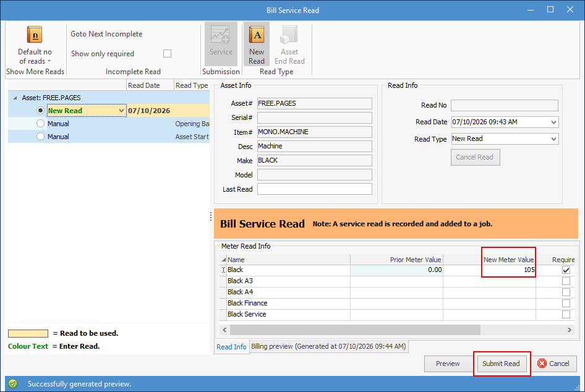This screenshot has height=392, width=585.
Task: Toggle Show only required checkbox
Action: coord(167,54)
